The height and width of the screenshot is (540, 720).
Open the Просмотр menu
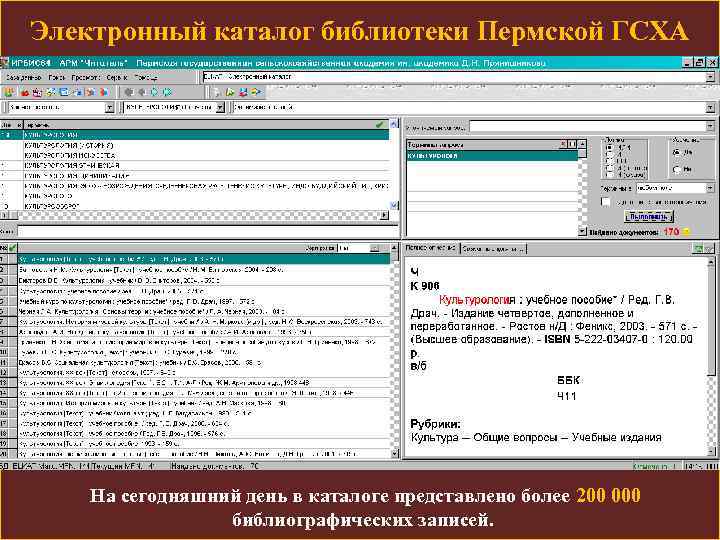click(x=85, y=78)
